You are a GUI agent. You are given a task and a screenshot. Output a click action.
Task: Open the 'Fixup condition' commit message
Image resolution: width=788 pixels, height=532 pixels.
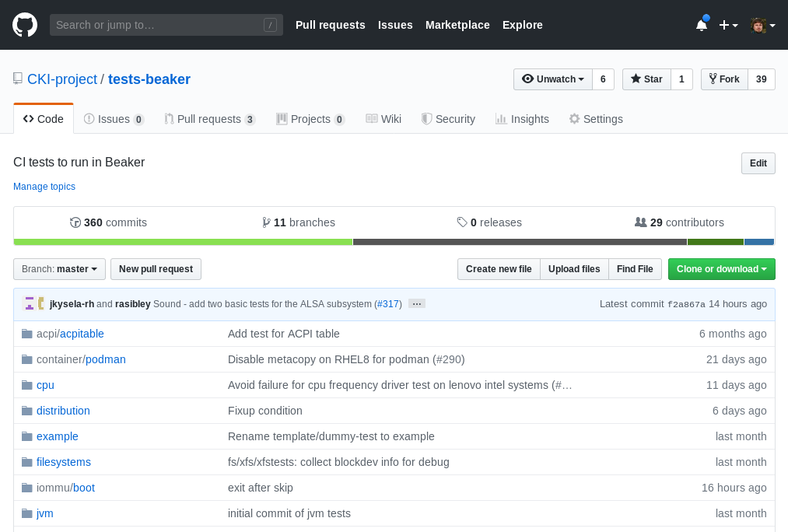pos(264,411)
